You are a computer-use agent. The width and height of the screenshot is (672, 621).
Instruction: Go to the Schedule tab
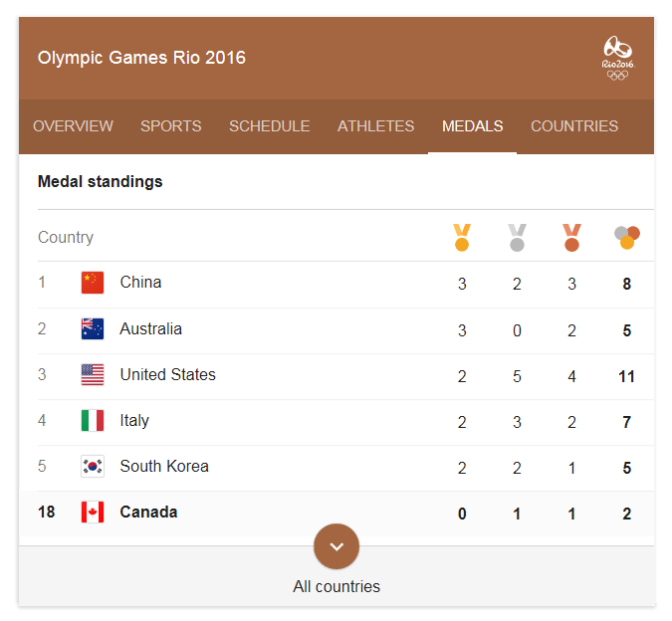(x=270, y=126)
